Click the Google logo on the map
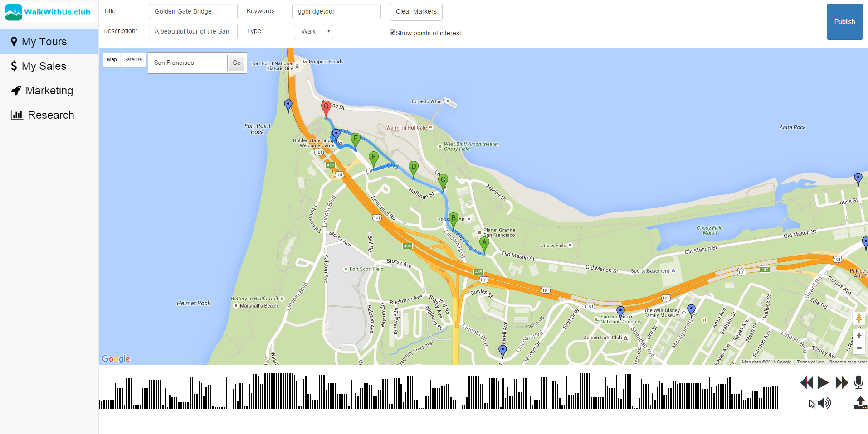The image size is (868, 434). click(x=116, y=359)
